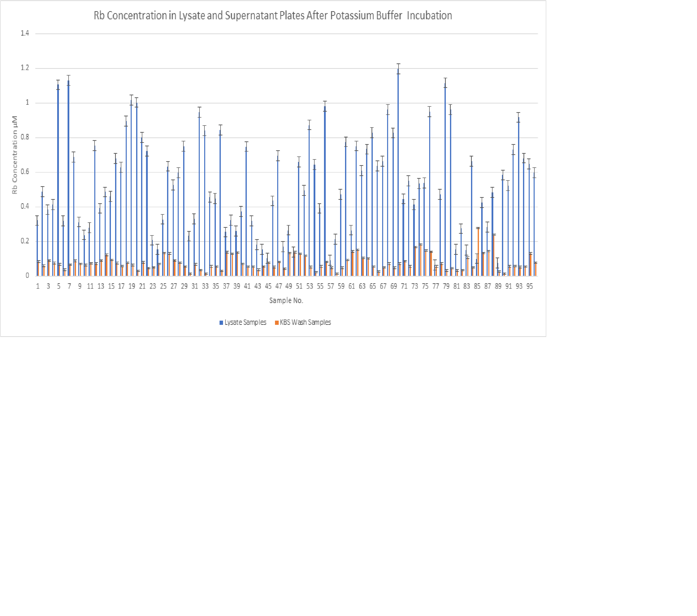Select the orange KBS bar near sample 88
This screenshot has width=697, height=616.
tap(494, 255)
